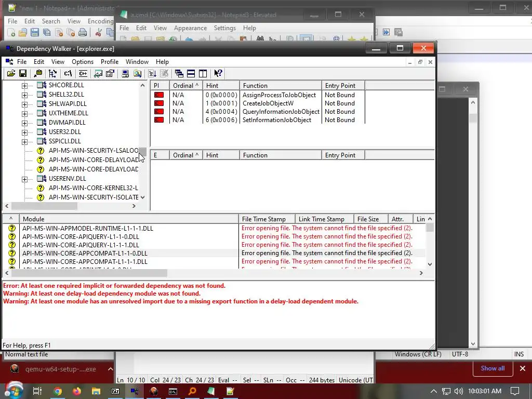The height and width of the screenshot is (399, 532).
Task: Select the API-MS-WIN-SECURITY-LSALOO tree item
Action: tap(94, 150)
